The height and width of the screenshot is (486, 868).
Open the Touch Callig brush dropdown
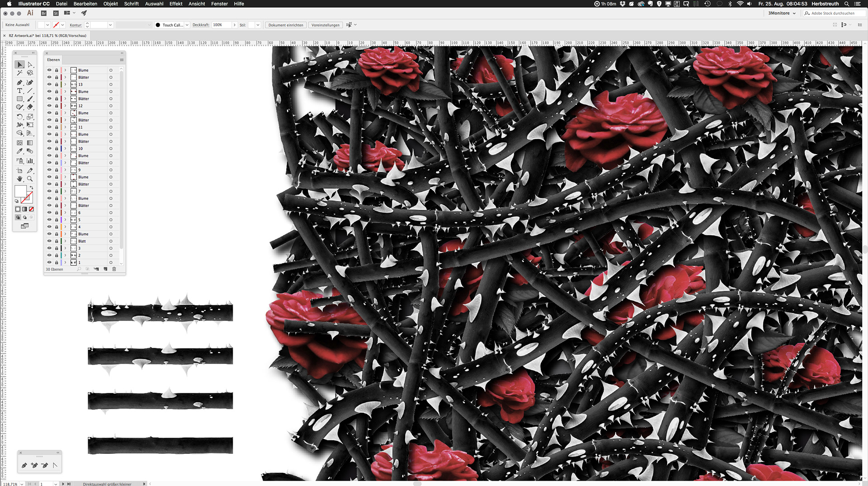187,25
